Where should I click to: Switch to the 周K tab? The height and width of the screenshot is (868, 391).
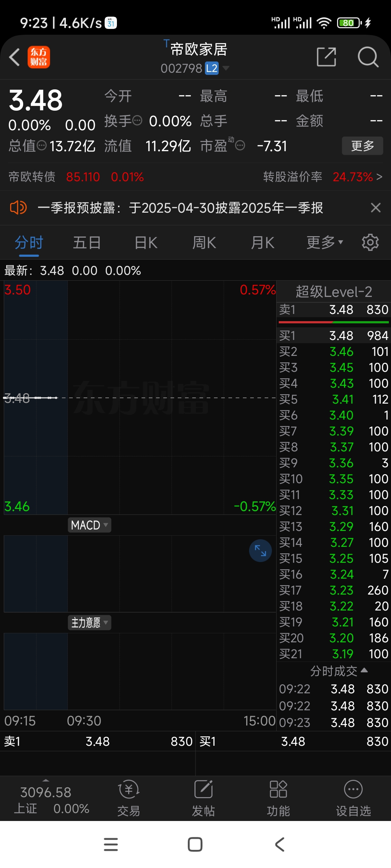pos(204,243)
